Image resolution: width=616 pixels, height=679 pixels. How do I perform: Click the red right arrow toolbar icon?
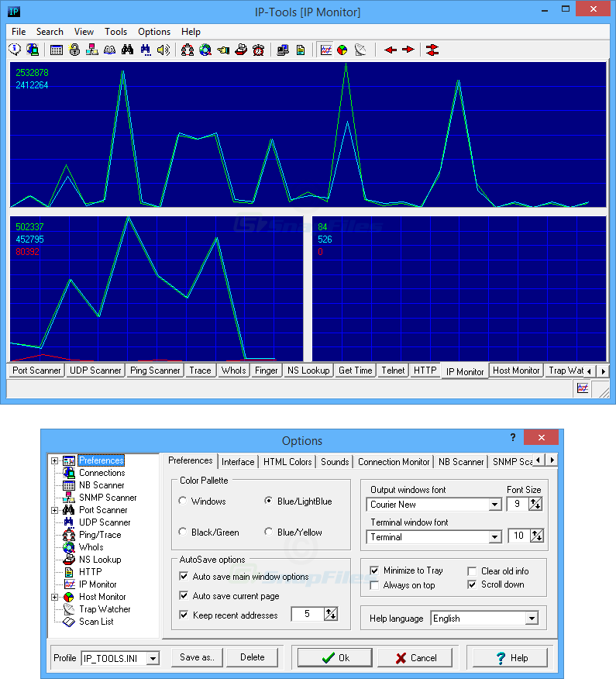point(408,50)
